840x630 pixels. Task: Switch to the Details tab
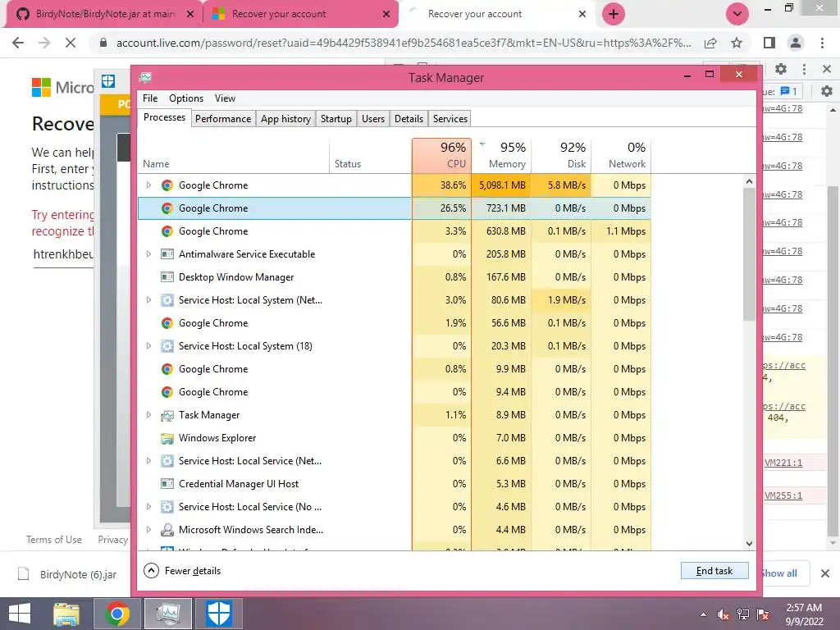click(x=409, y=119)
